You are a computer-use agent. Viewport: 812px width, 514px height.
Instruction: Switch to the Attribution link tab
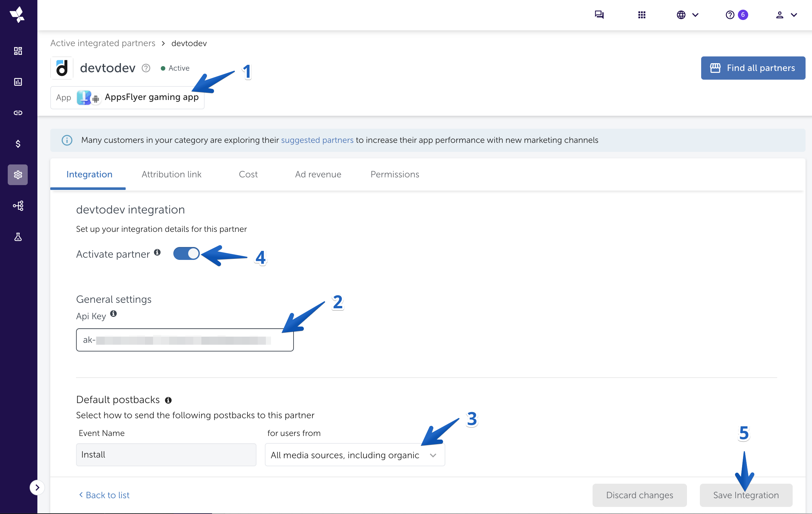coord(171,174)
